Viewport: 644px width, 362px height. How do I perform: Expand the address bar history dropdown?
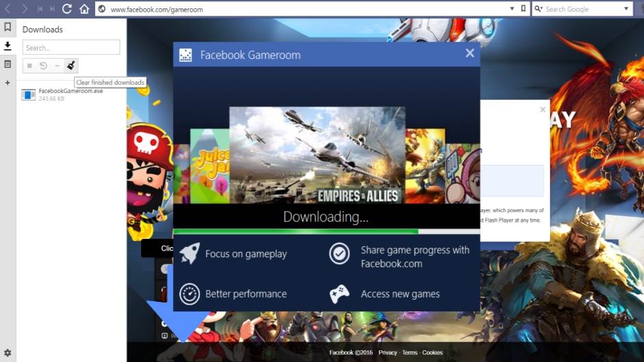click(x=512, y=9)
